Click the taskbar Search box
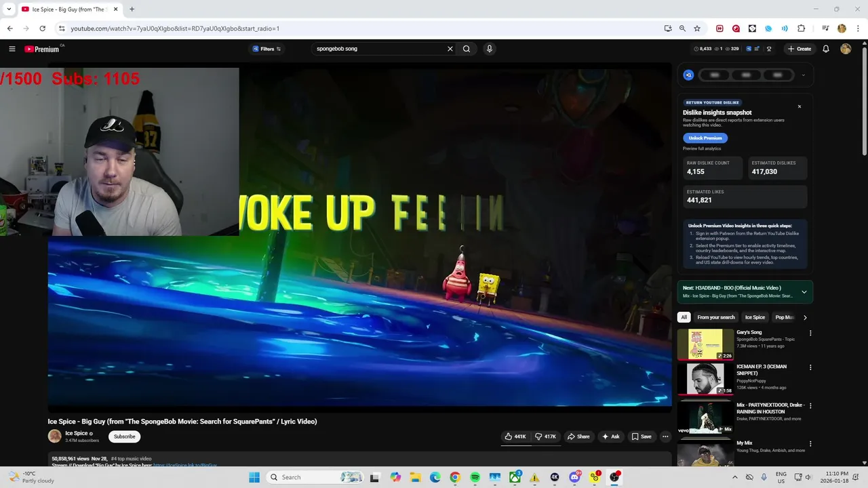The height and width of the screenshot is (488, 868). pos(316,477)
